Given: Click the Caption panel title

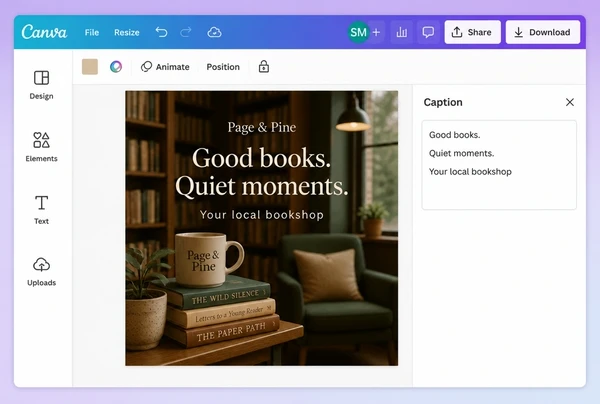Looking at the screenshot, I should [443, 102].
